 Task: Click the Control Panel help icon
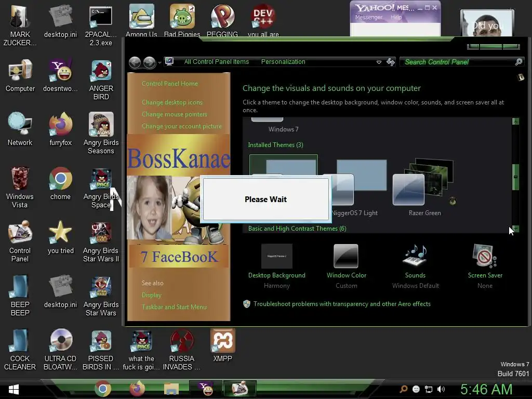[x=521, y=78]
